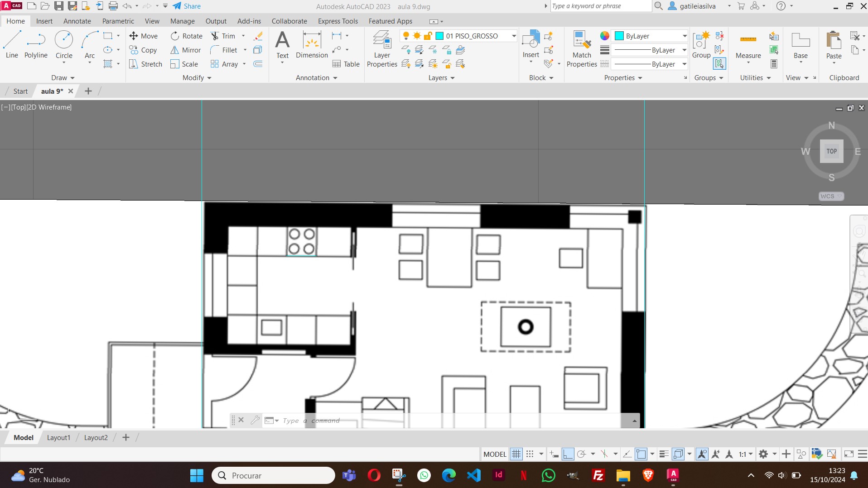Click the Paste clipboard button

pos(834,45)
